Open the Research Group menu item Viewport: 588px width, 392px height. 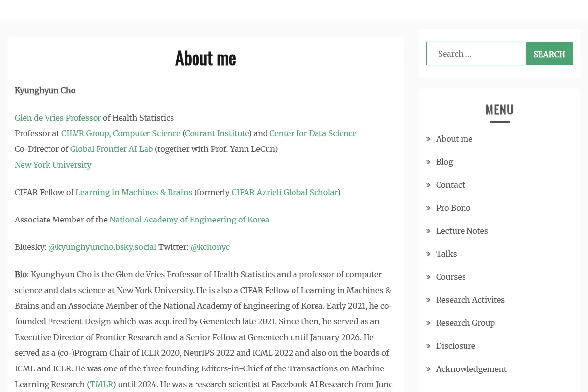coord(465,323)
